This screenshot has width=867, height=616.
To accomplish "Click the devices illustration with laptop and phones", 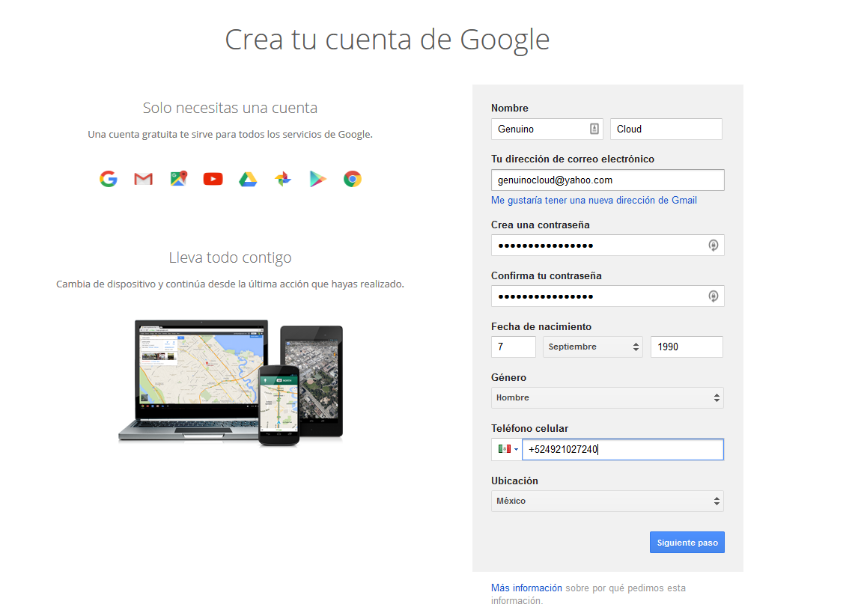I will coord(231,382).
